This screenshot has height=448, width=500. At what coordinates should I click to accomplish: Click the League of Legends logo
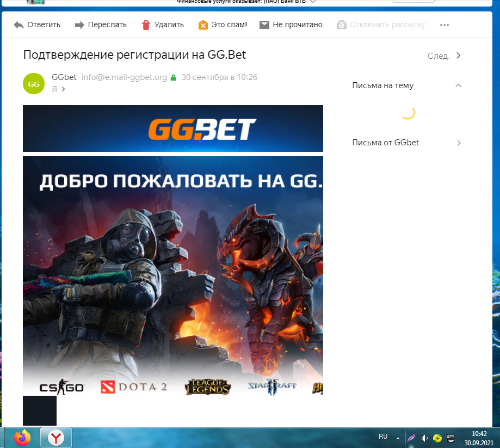(208, 386)
